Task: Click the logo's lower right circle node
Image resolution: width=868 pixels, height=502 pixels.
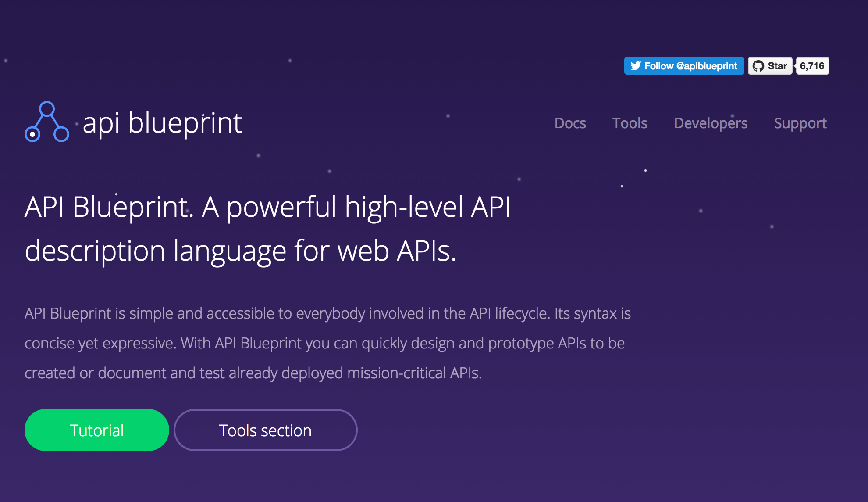Action: (61, 134)
